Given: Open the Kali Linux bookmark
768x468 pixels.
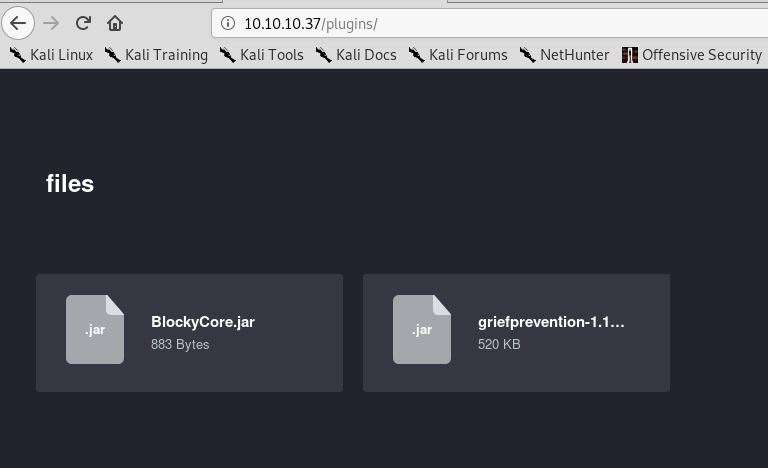Looking at the screenshot, I should coord(51,55).
